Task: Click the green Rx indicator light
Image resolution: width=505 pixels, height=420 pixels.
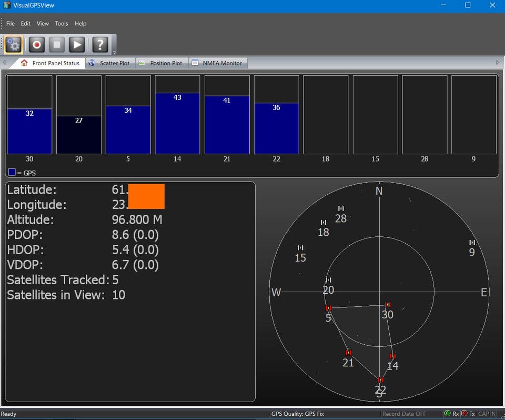Action: pyautogui.click(x=447, y=413)
